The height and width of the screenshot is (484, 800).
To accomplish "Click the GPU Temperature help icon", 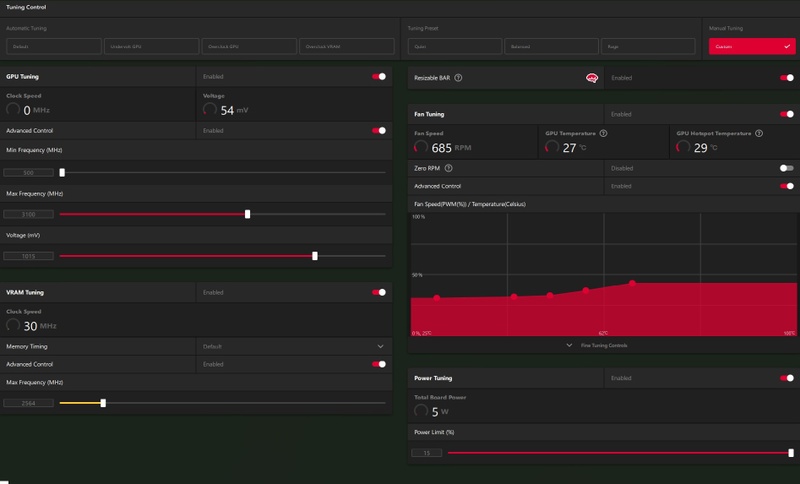I will pyautogui.click(x=604, y=134).
